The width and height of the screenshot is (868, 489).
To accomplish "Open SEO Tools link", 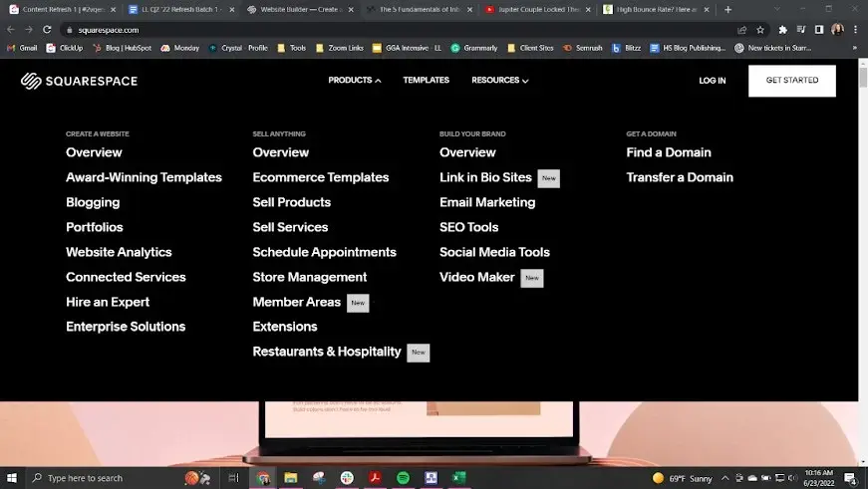I will pyautogui.click(x=468, y=227).
